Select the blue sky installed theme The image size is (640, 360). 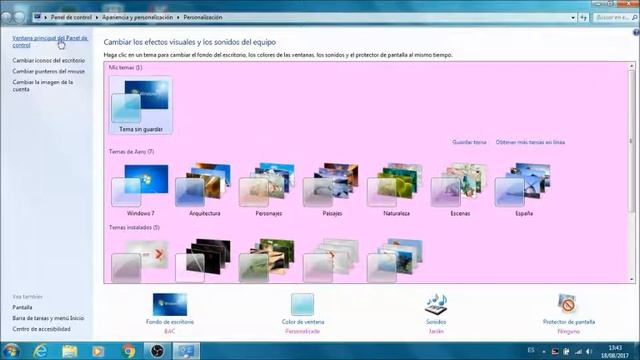396,260
